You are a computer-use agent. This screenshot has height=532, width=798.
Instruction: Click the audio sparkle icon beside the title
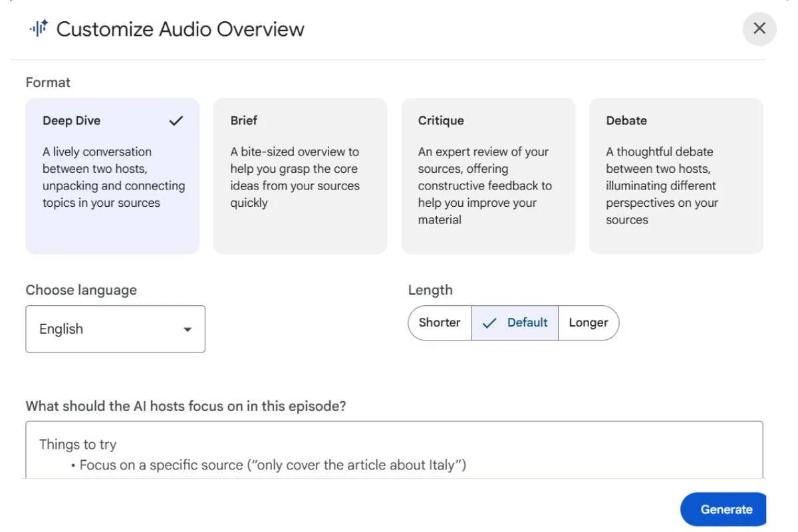pyautogui.click(x=39, y=29)
